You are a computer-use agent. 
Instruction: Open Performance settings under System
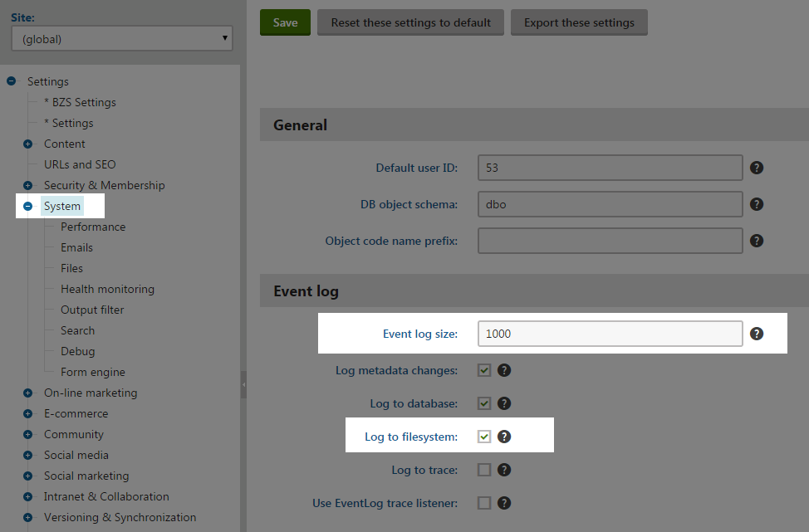(93, 227)
